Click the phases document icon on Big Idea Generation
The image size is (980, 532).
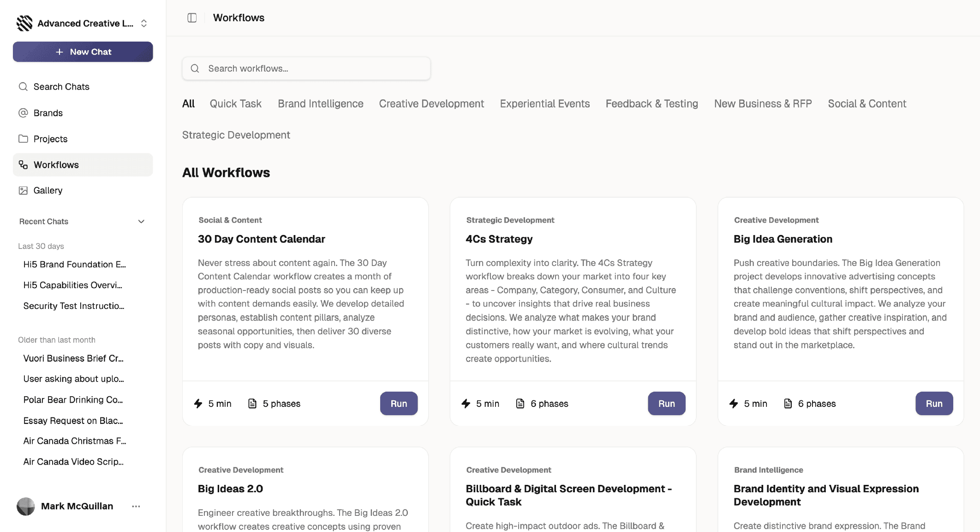788,403
